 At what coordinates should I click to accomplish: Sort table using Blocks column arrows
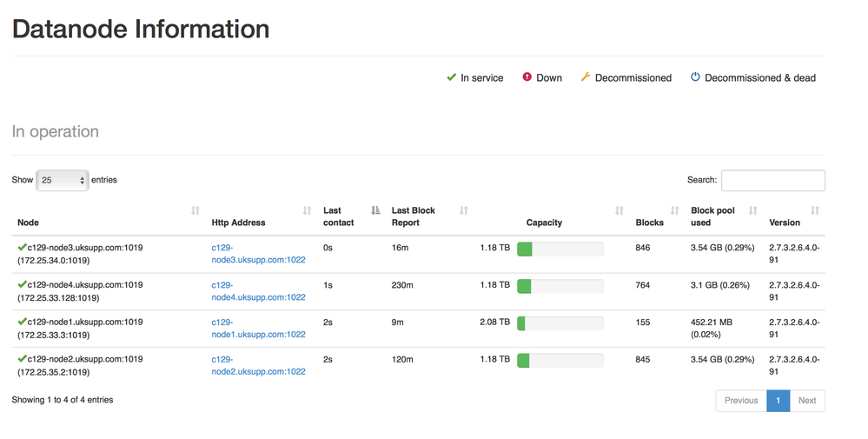click(675, 210)
